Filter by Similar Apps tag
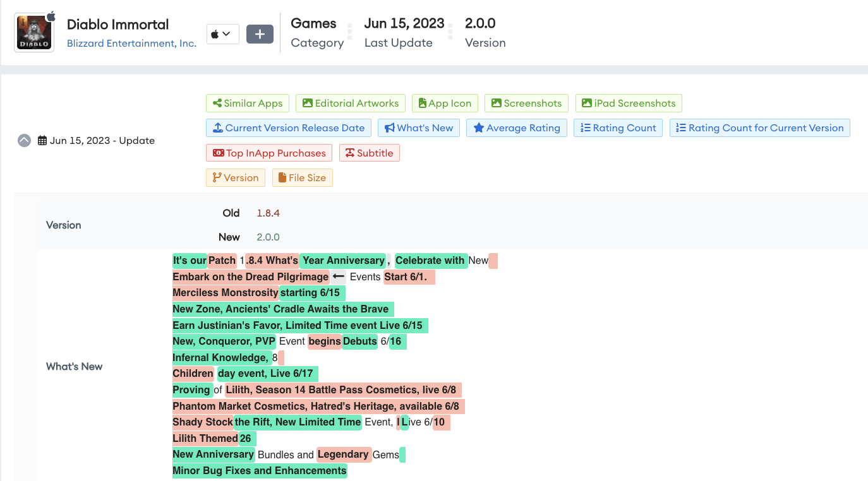The width and height of the screenshot is (868, 481). point(248,104)
